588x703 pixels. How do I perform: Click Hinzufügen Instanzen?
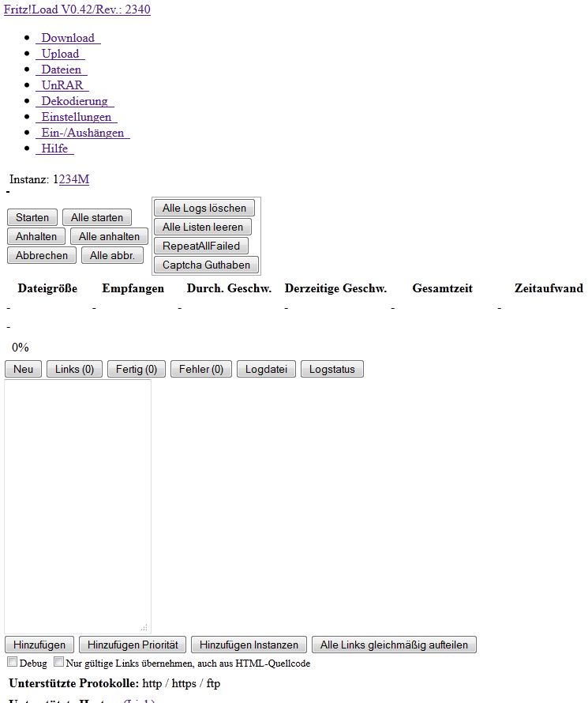point(249,645)
